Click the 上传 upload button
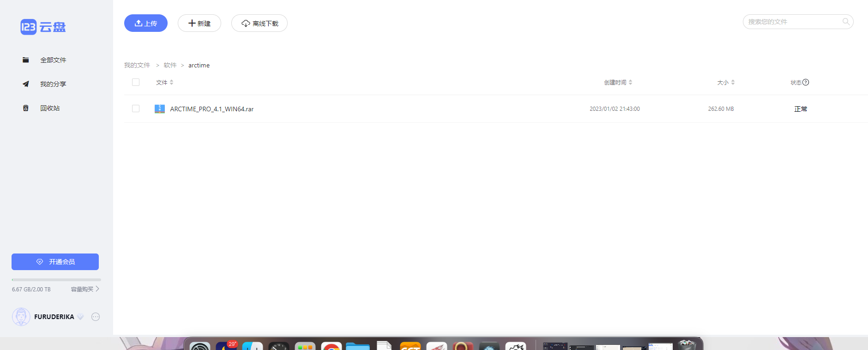868x350 pixels. point(146,23)
